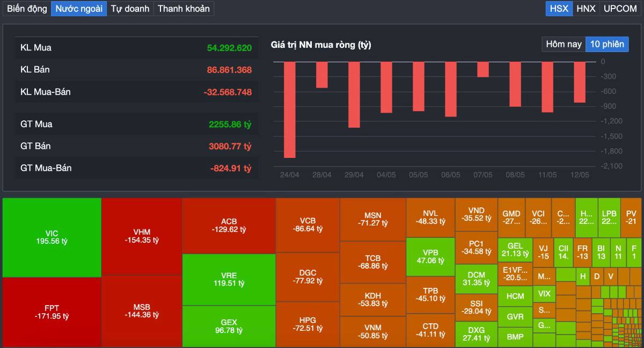
Task: Select the PC1 -34.58 tỷ tile
Action: [x=476, y=248]
